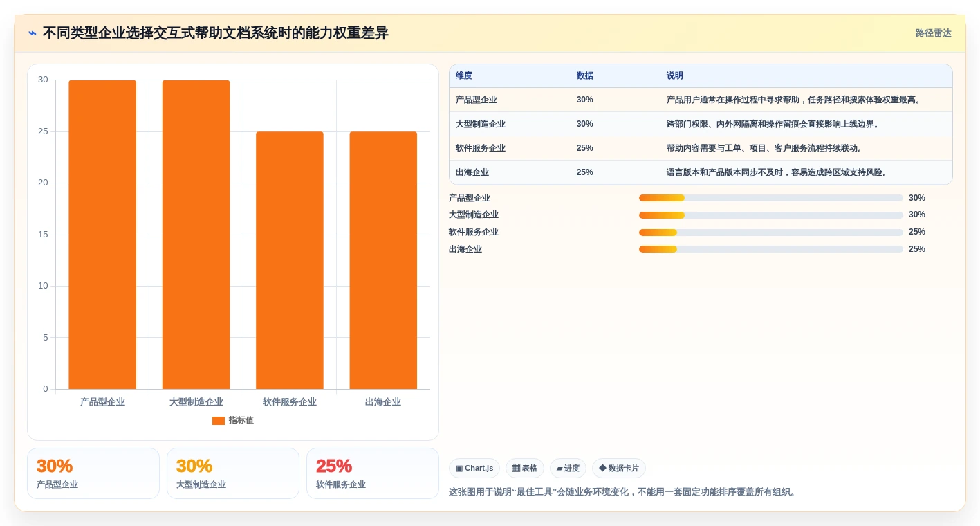Click the 产品型企业 bar in chart
Viewport: 980px width, 526px height.
(102, 235)
